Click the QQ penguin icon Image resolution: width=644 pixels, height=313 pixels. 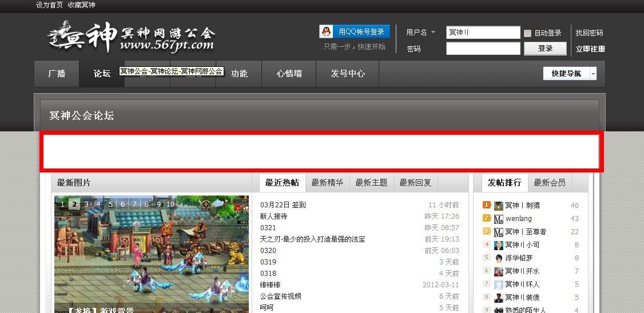coord(326,31)
